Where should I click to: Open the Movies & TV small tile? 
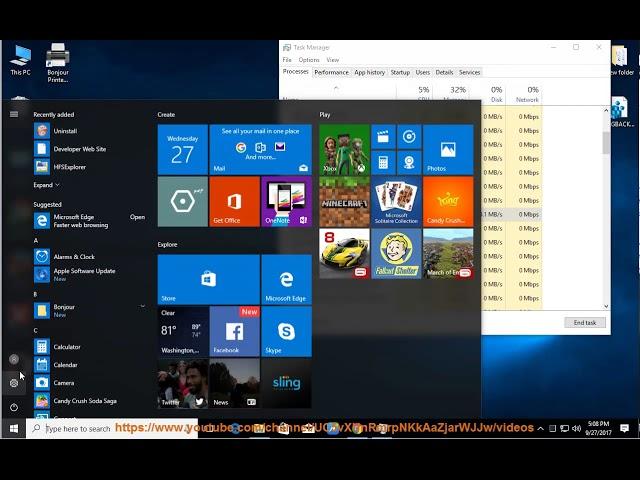tap(383, 137)
